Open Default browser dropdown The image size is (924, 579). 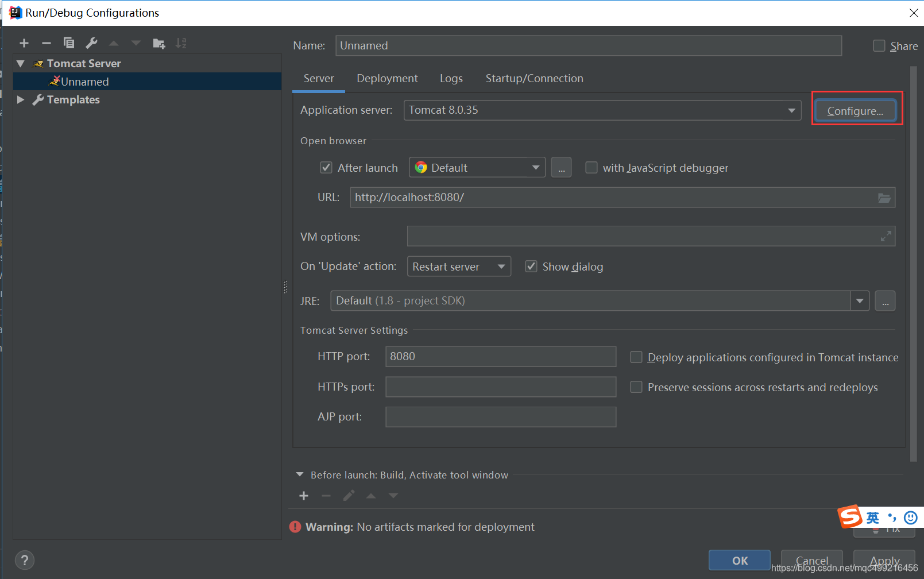click(477, 168)
